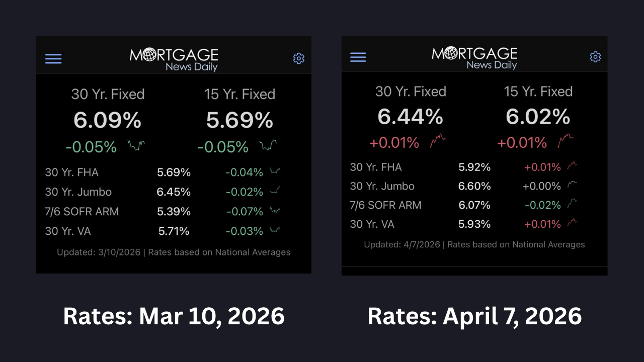This screenshot has width=644, height=362.
Task: Click sparkline in 7/6 SOFR ARM 6.07% row
Action: coord(572,204)
